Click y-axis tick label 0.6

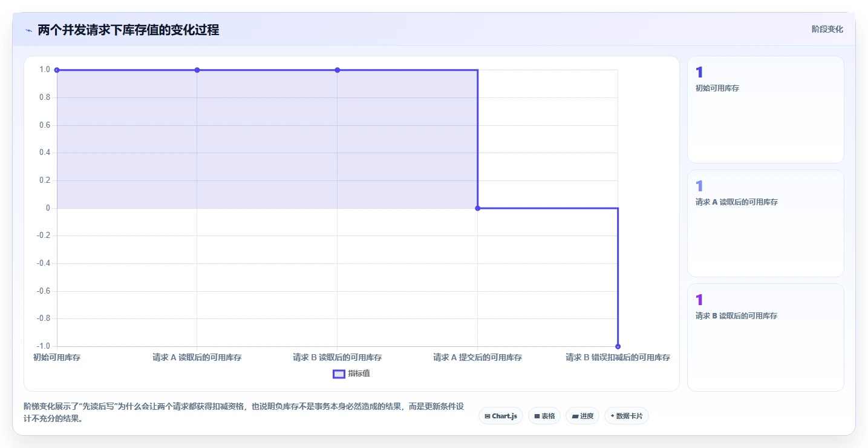[x=45, y=125]
